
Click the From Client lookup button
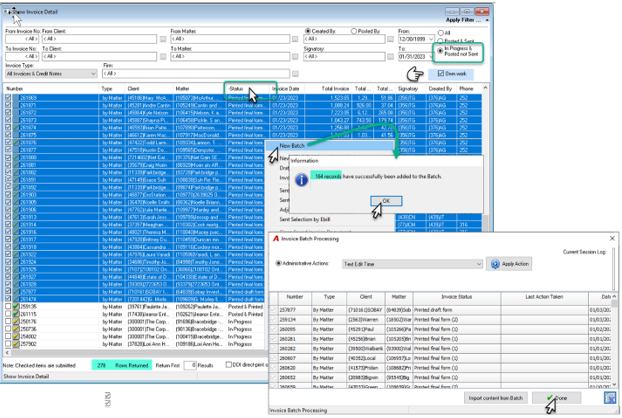tap(163, 39)
